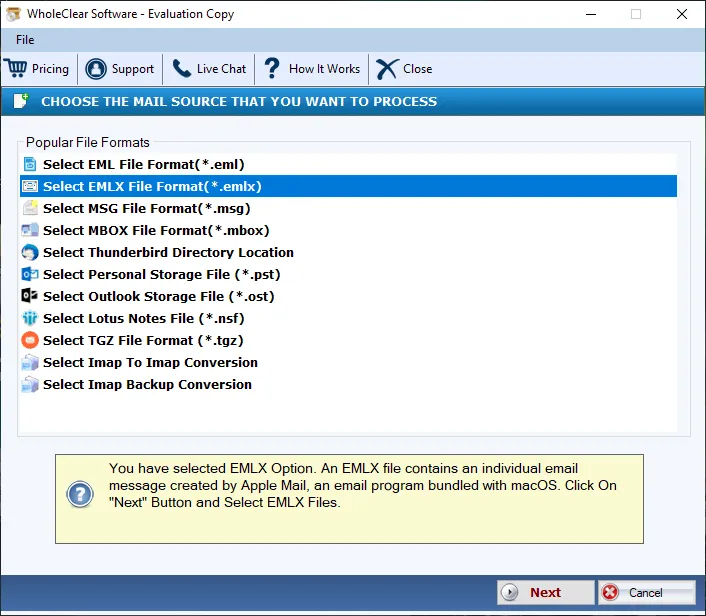Select Imap Backup Conversion row

pyautogui.click(x=348, y=385)
